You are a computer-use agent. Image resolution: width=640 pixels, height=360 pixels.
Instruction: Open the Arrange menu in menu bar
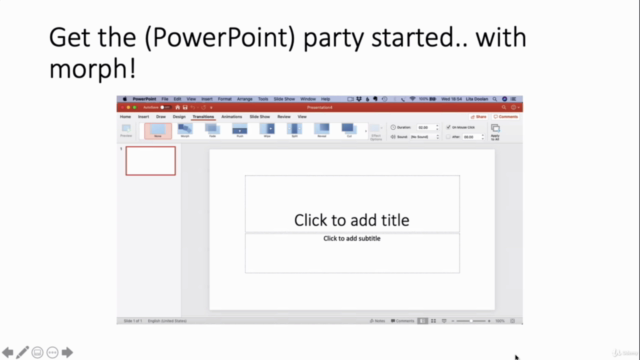[244, 99]
